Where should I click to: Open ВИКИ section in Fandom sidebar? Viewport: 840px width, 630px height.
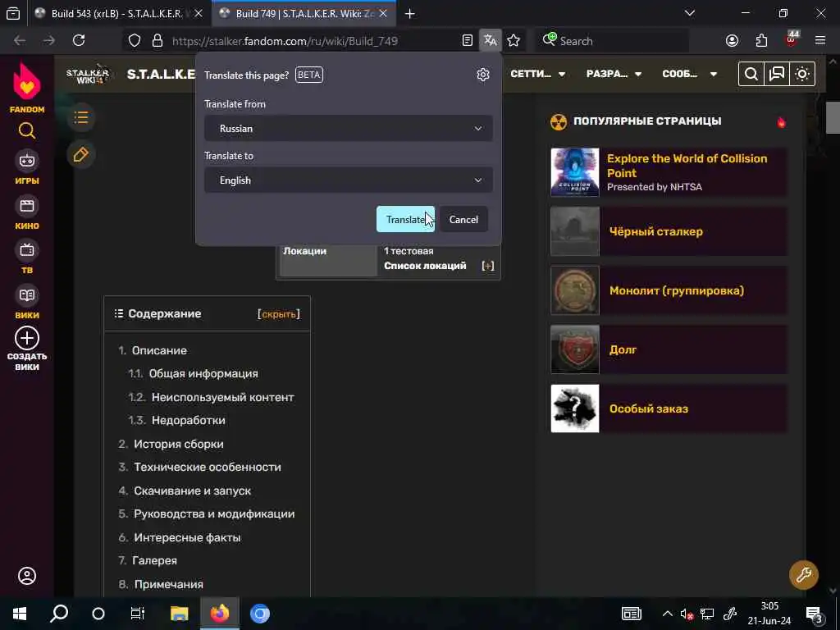[x=27, y=302]
